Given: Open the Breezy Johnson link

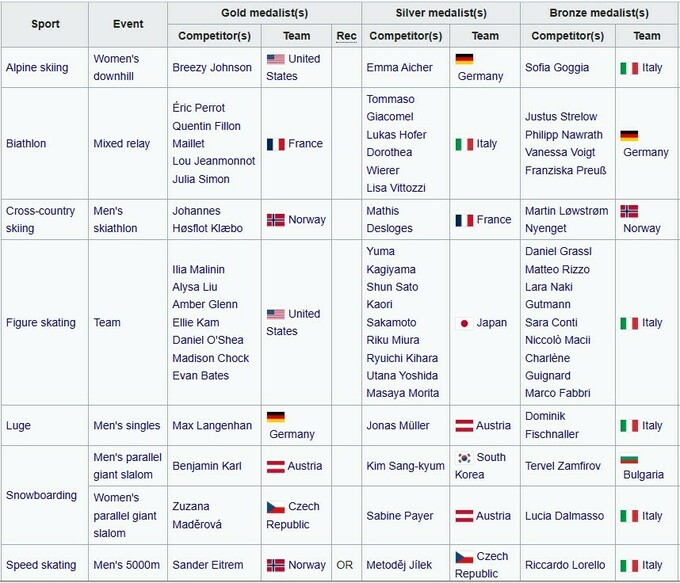Looking at the screenshot, I should [211, 68].
